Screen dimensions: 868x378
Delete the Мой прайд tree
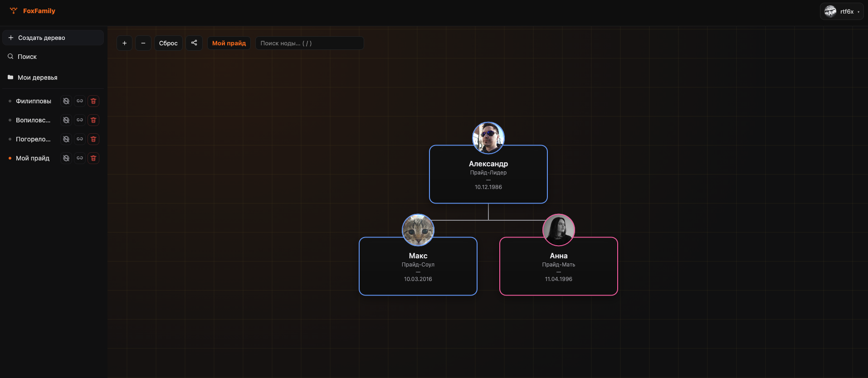tap(93, 158)
